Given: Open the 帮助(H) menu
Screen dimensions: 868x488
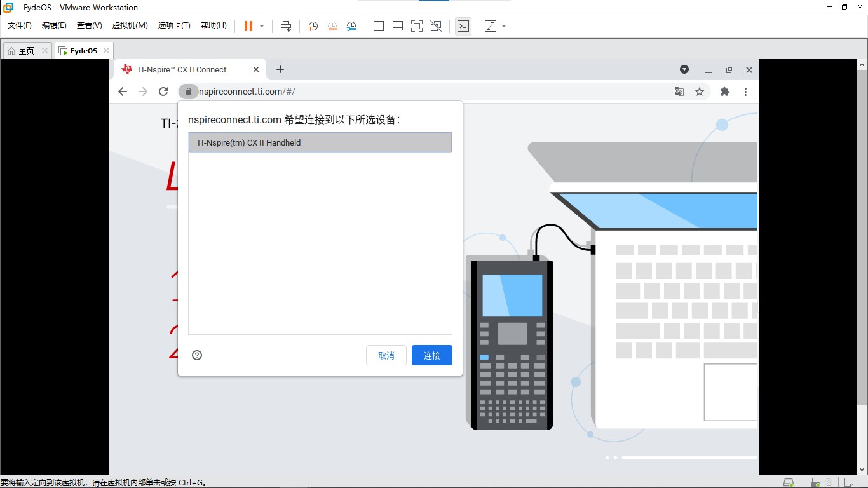Looking at the screenshot, I should (x=214, y=25).
